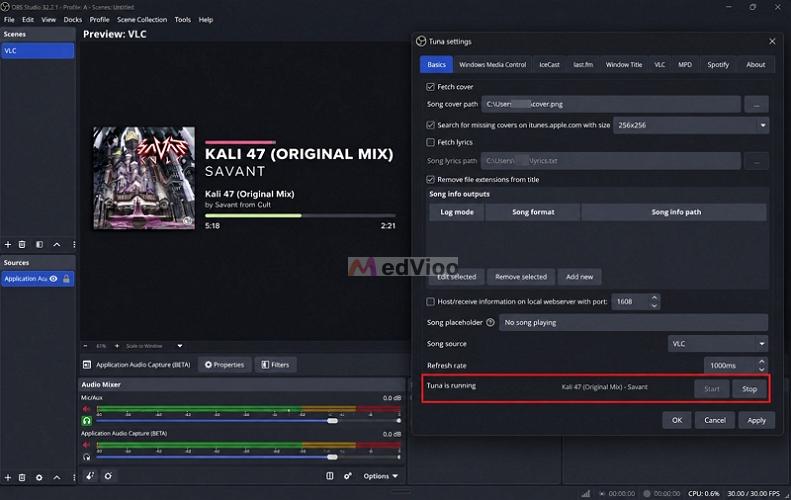Viewport: 791px width, 500px height.
Task: Mute Mic/Aux speaker icon
Action: 86,409
